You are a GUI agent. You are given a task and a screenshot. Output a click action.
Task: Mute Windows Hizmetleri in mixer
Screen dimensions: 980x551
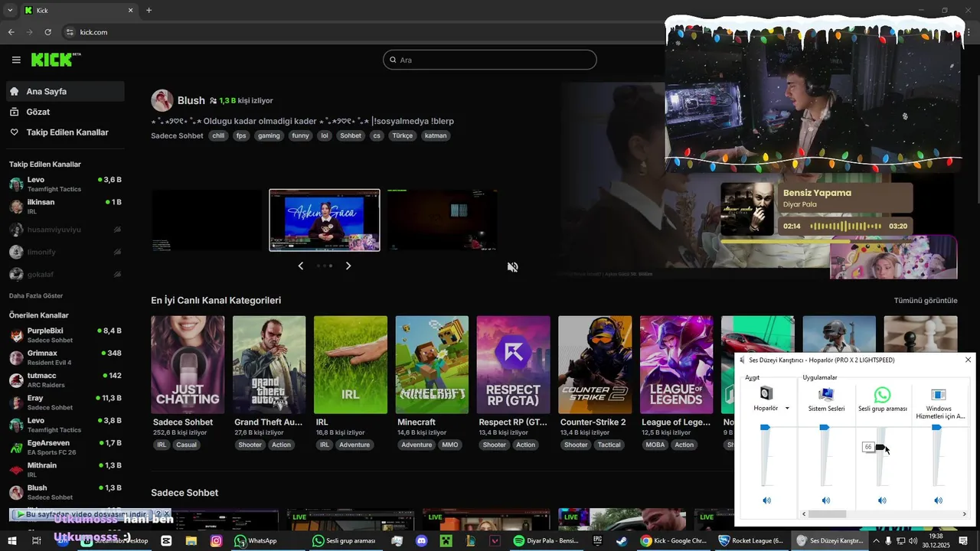point(939,500)
